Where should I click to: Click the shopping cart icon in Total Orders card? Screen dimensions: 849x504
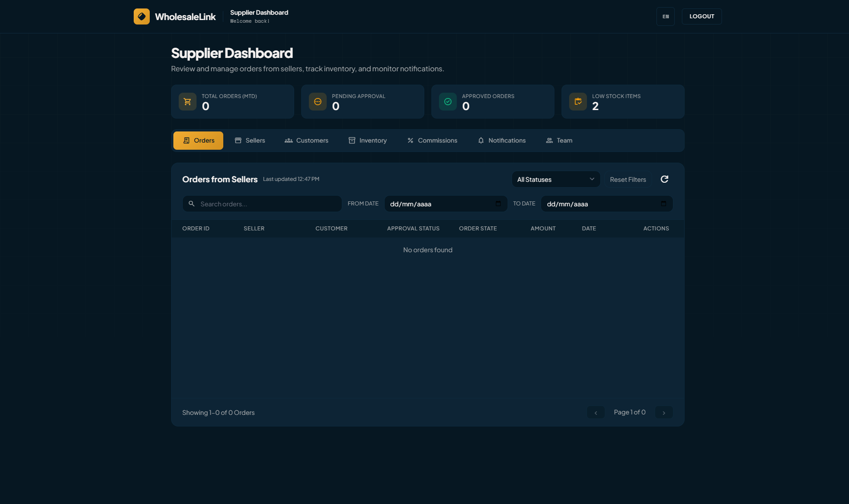[x=188, y=102]
